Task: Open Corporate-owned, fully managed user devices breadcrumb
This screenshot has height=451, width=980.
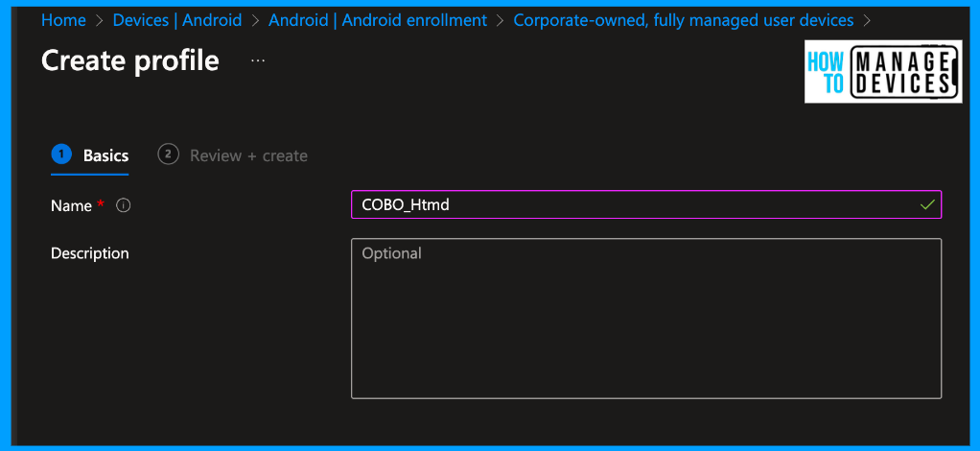Action: point(683,20)
